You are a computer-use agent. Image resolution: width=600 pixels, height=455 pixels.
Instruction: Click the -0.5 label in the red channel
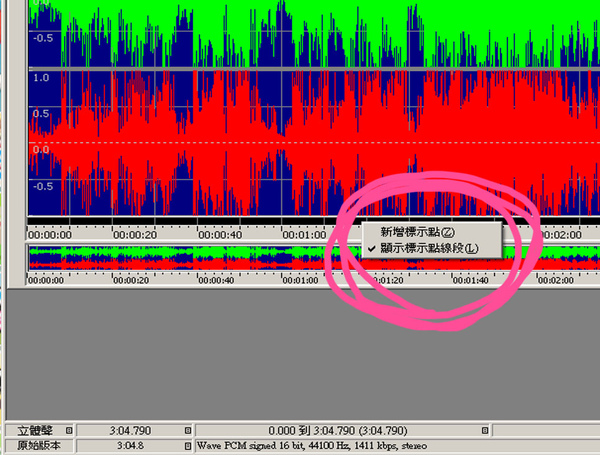coord(43,186)
